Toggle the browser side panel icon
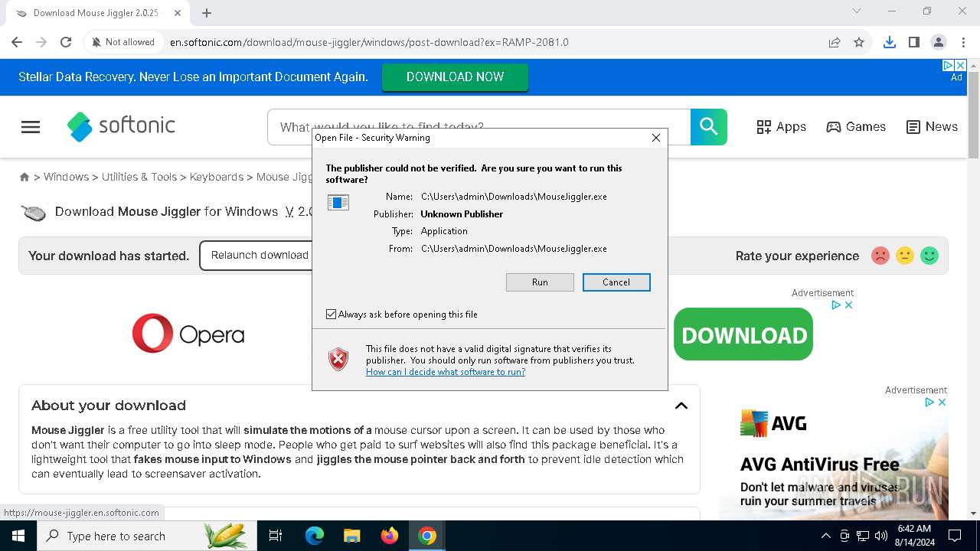Screen dimensions: 980x551 click(914, 42)
